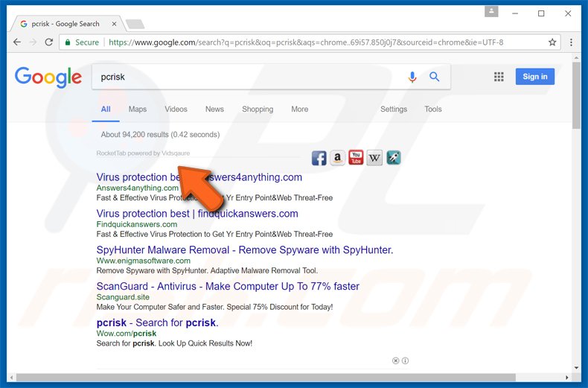Click the blue Sign in button
Image resolution: width=588 pixels, height=388 pixels.
coord(534,77)
